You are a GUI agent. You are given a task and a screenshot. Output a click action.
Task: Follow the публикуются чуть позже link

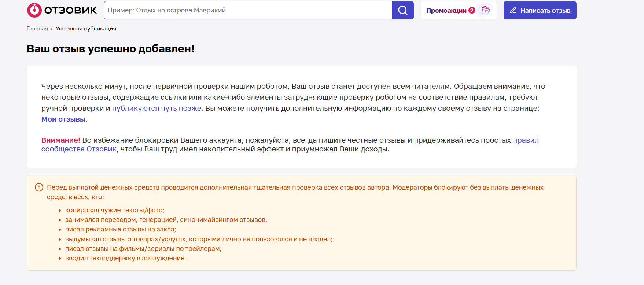click(157, 108)
